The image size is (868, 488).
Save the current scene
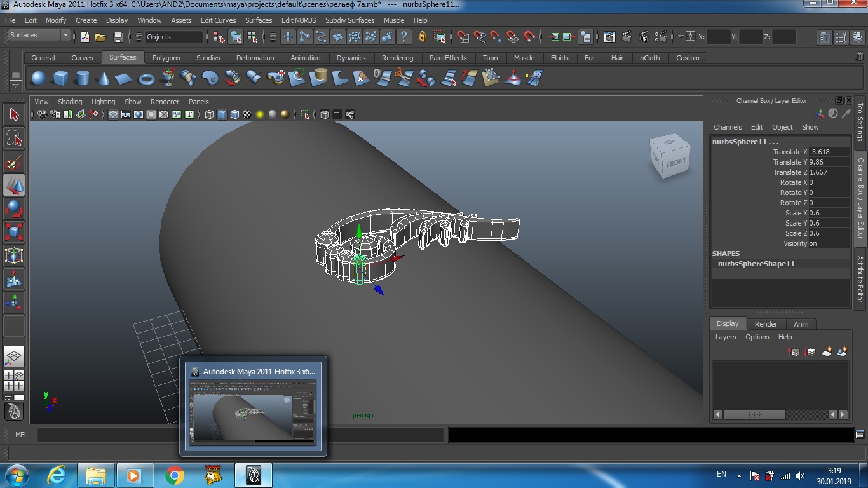coord(118,37)
